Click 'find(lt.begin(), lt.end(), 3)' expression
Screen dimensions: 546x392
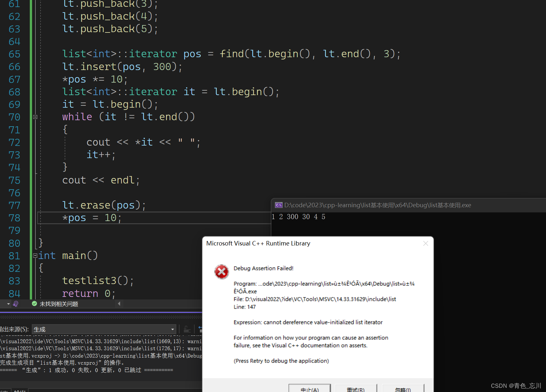pos(308,54)
